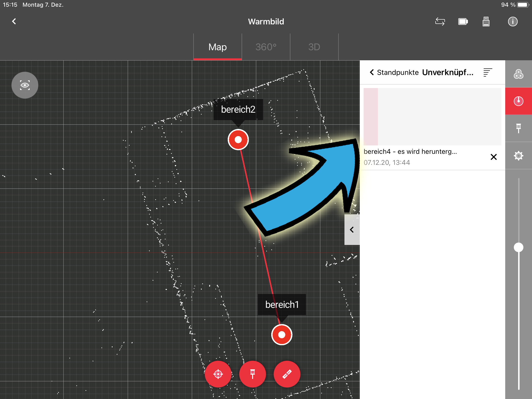Image resolution: width=532 pixels, height=399 pixels.
Task: Tap the measure ruler button
Action: [287, 374]
